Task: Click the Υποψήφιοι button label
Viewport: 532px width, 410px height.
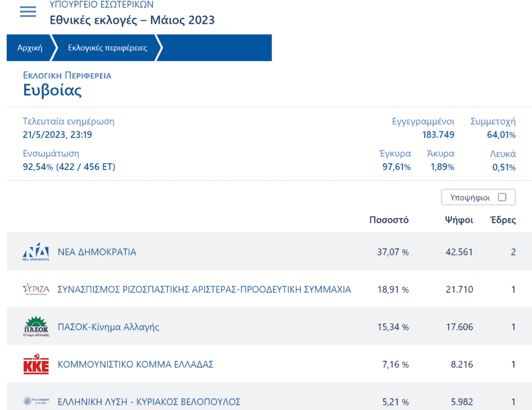Action: click(x=470, y=197)
